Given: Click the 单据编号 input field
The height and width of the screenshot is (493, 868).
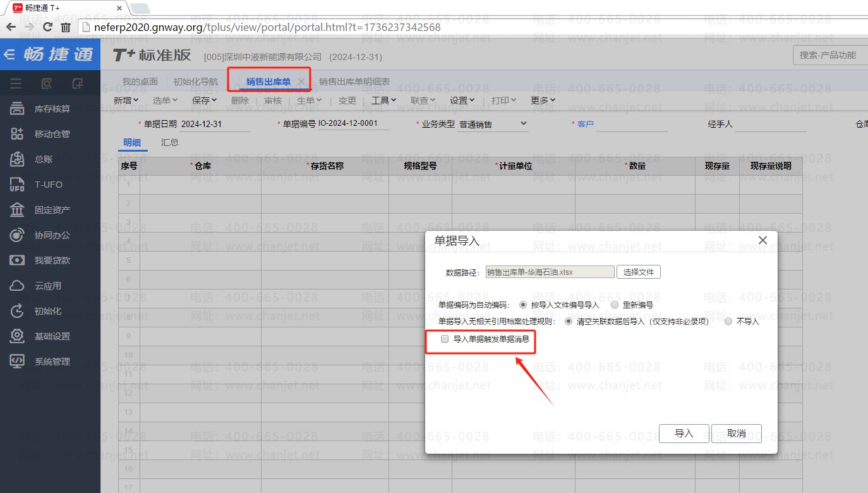Looking at the screenshot, I should [354, 124].
